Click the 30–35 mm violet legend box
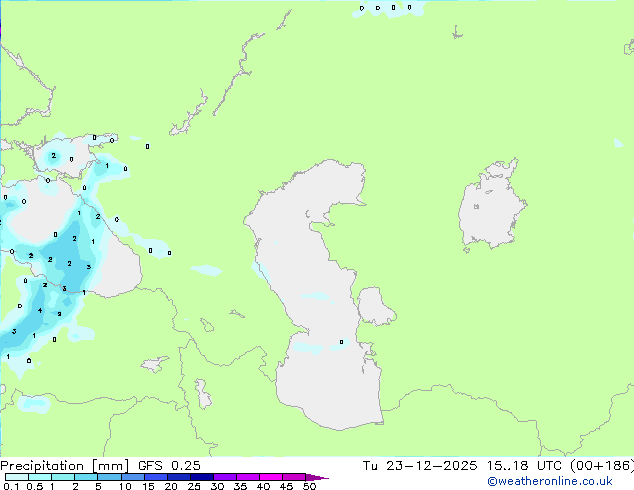This screenshot has height=490, width=634. click(x=225, y=477)
